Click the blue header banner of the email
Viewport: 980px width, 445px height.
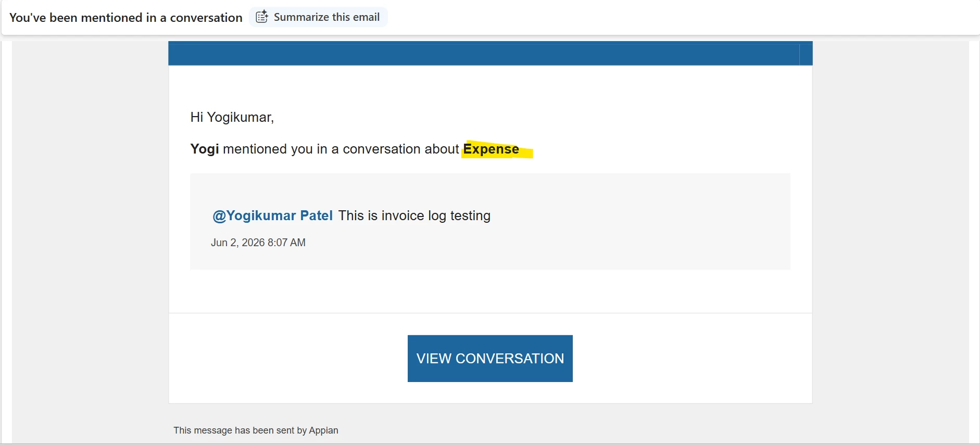(484, 53)
